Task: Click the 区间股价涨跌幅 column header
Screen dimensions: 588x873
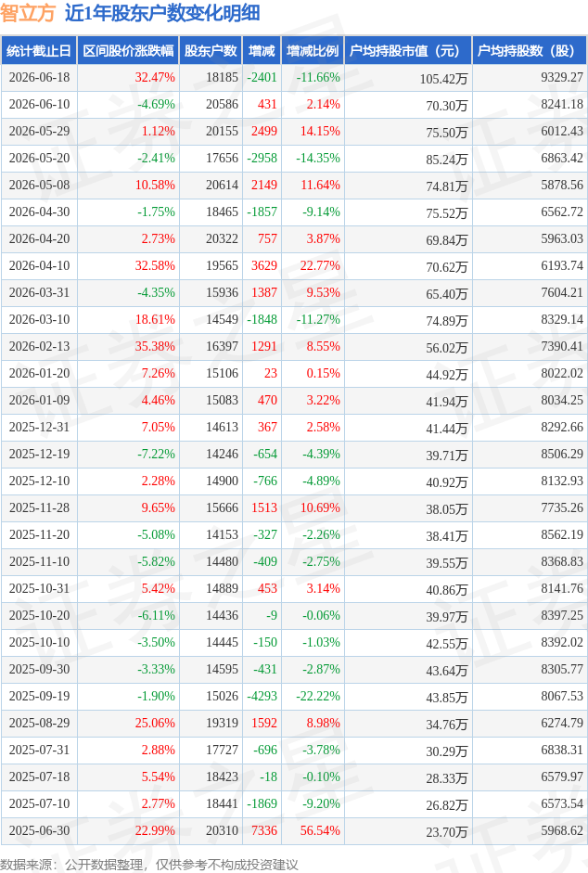Action: coord(128,51)
